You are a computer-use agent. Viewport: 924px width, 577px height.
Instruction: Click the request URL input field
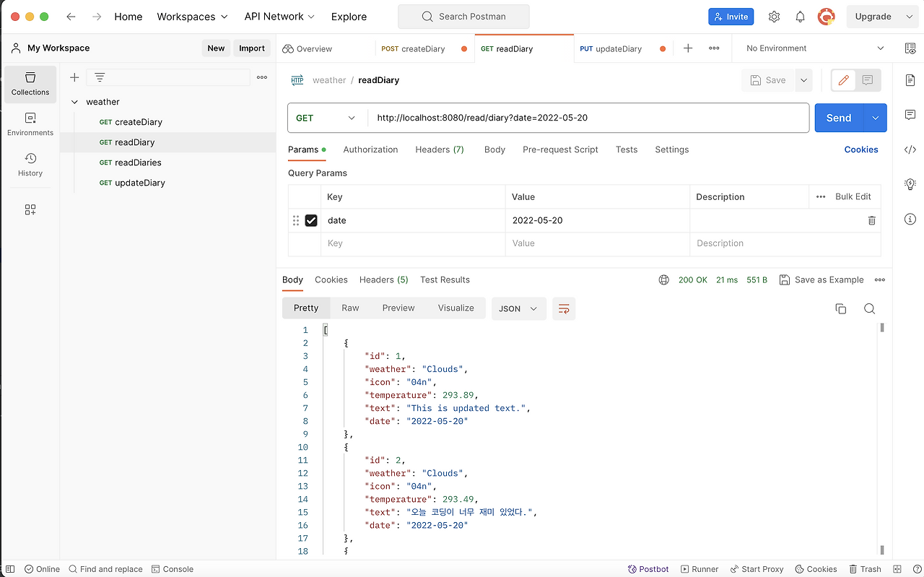(x=588, y=118)
